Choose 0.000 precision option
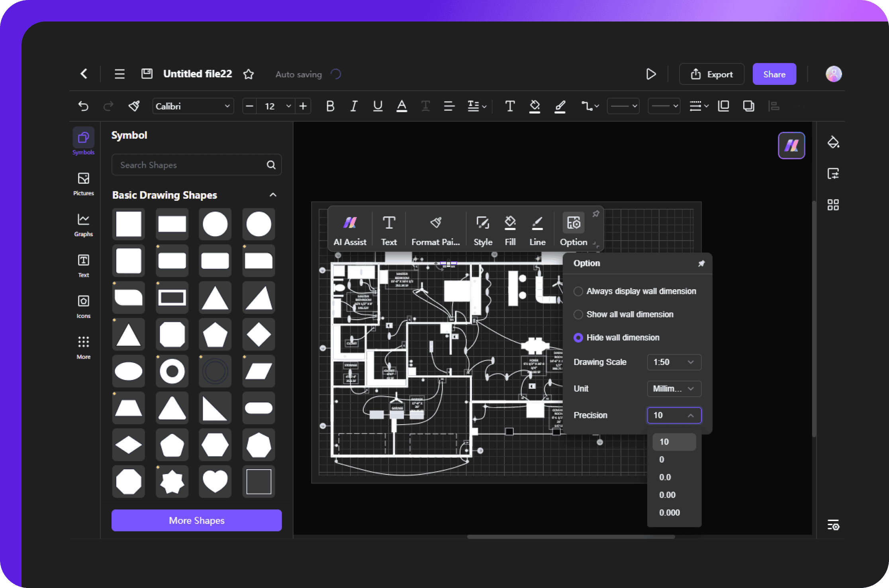Viewport: 889px width, 588px height. pos(670,513)
